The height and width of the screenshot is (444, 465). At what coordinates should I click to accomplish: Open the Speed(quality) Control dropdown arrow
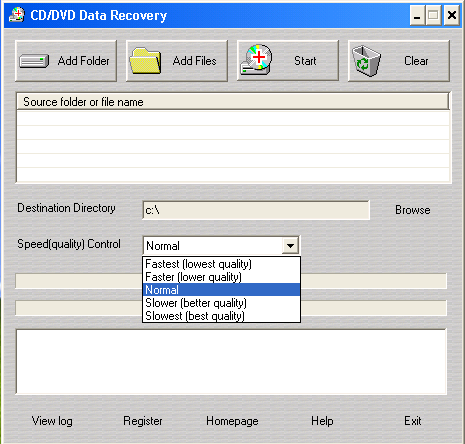(290, 246)
